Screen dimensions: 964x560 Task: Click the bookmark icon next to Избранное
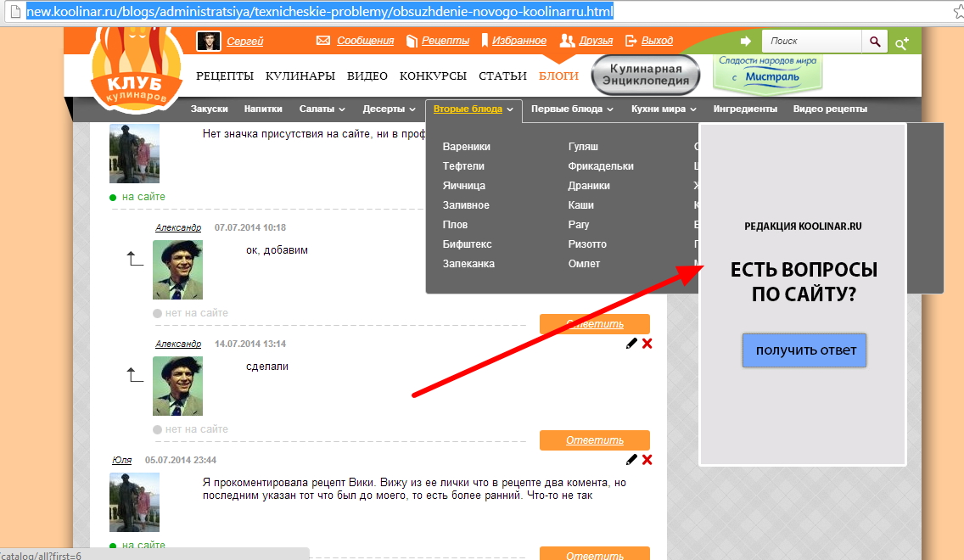[x=485, y=41]
